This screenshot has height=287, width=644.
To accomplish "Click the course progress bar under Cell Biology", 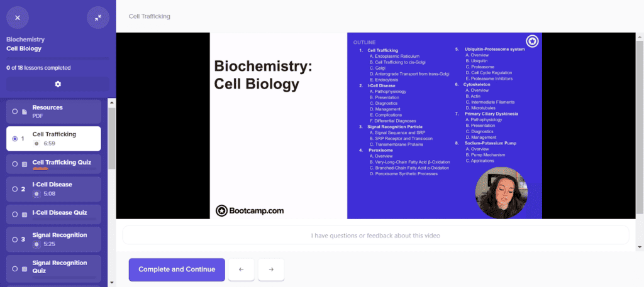I will pyautogui.click(x=58, y=59).
